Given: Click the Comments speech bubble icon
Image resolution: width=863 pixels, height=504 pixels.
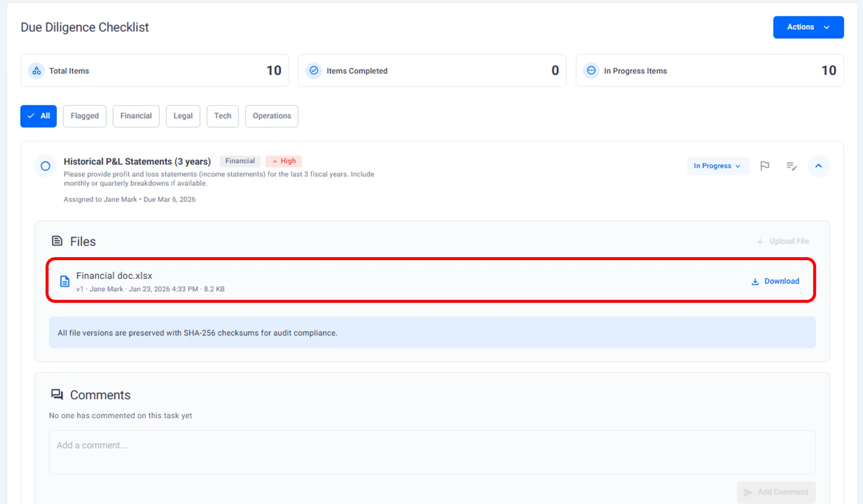Looking at the screenshot, I should 57,394.
